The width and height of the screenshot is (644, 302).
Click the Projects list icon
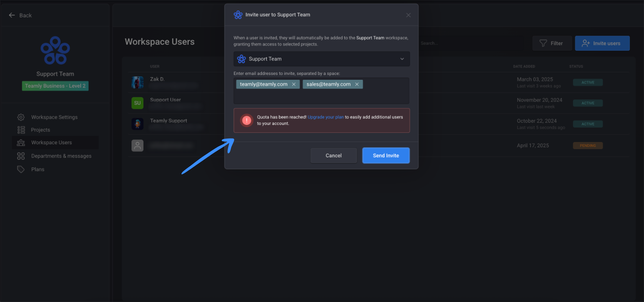pyautogui.click(x=21, y=130)
